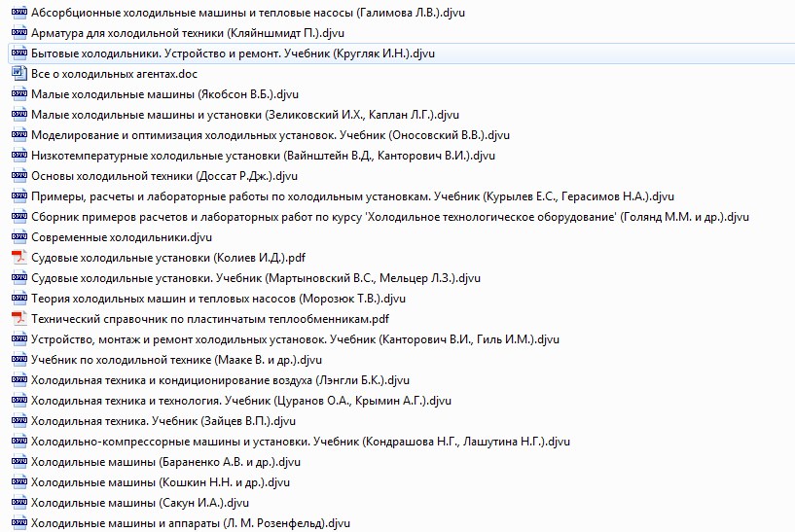
Task: Select file name Теория холодильных машин и тепловых насосов
Action: (x=219, y=299)
